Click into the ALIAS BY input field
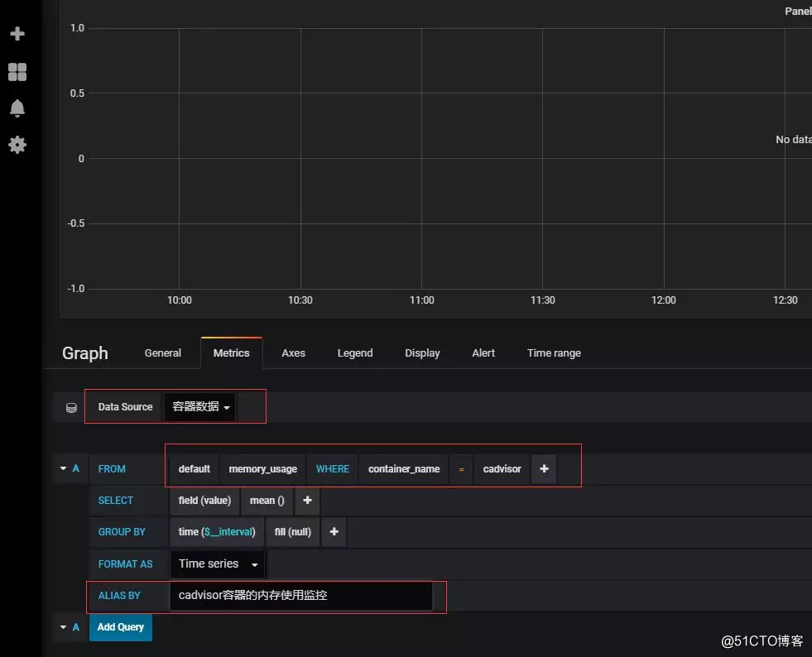 click(x=300, y=596)
